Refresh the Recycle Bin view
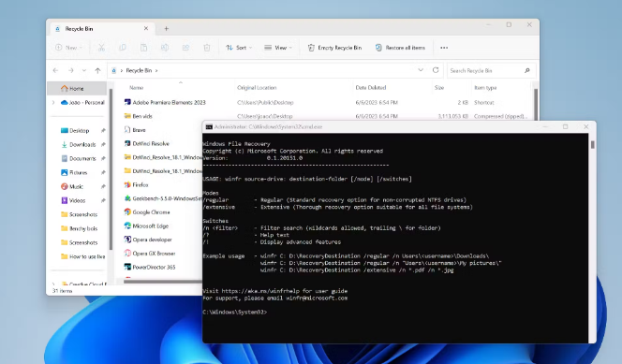 436,70
